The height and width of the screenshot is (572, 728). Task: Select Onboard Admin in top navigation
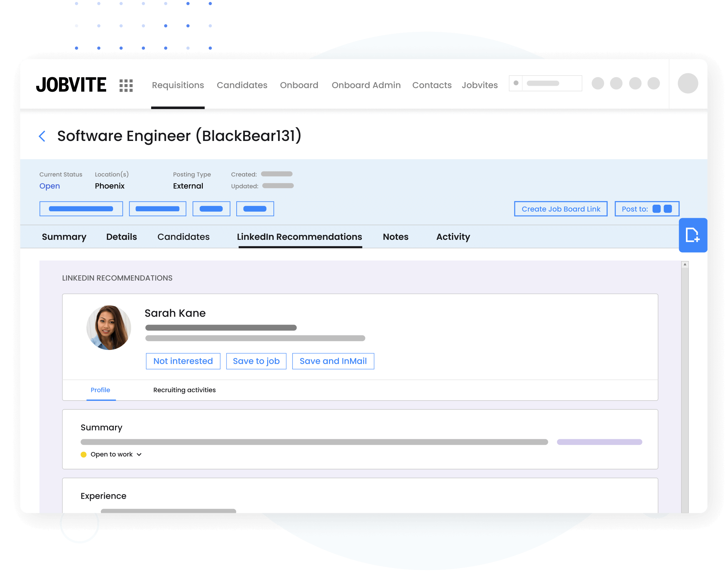(366, 85)
